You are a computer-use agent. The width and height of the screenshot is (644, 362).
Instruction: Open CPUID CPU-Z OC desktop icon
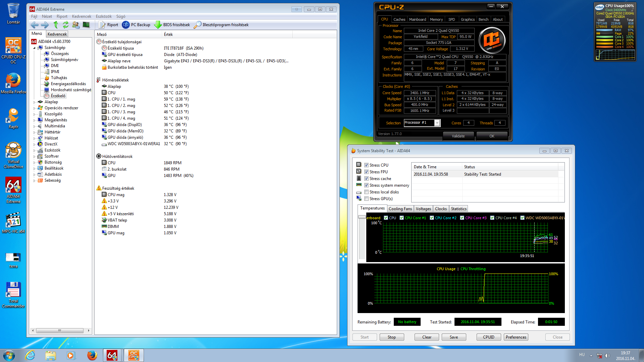[x=13, y=50]
